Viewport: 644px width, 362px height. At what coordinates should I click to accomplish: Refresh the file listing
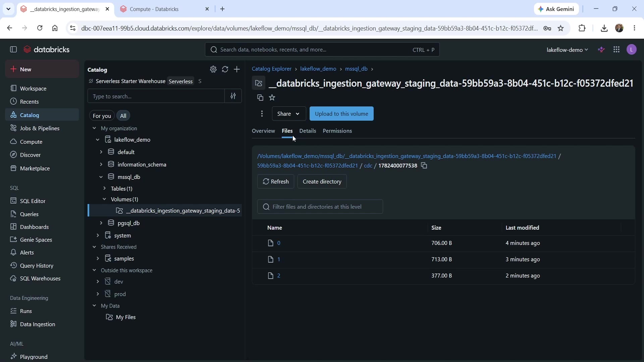click(275, 181)
